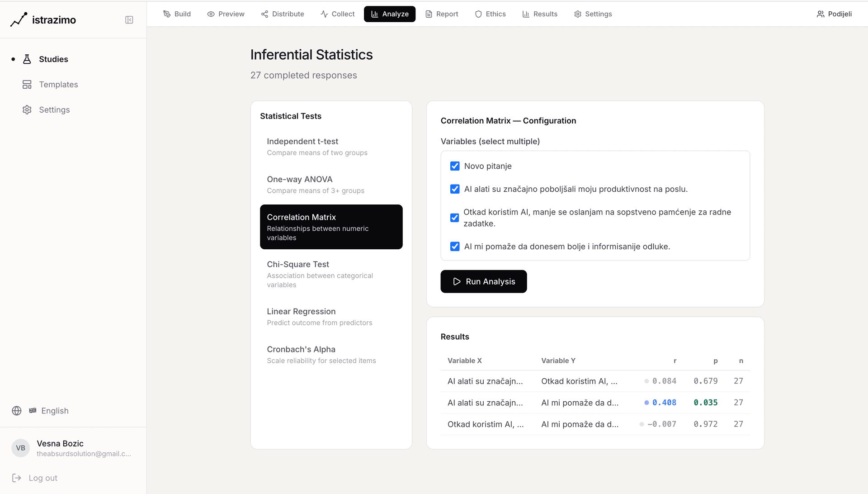Select the Linear Regression test
The height and width of the screenshot is (494, 868).
[331, 316]
